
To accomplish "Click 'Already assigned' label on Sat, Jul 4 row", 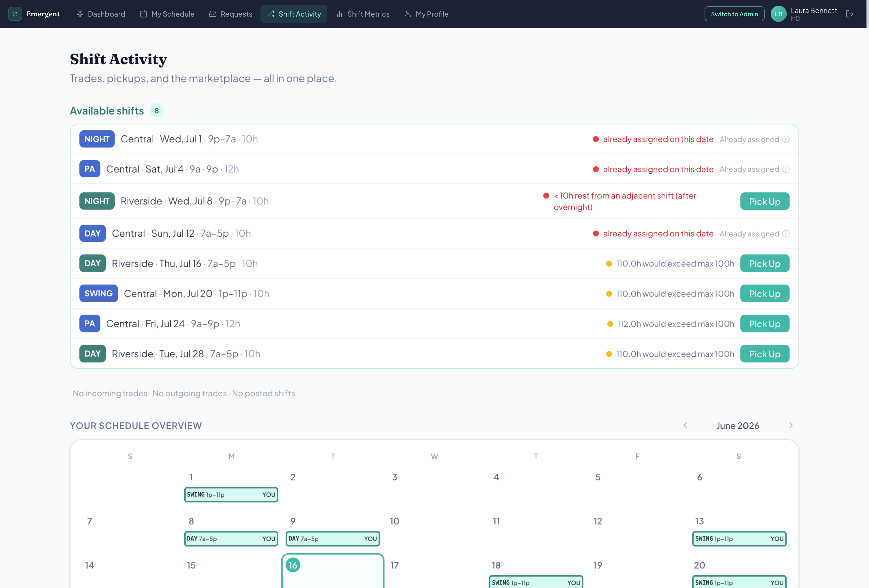I will [749, 169].
